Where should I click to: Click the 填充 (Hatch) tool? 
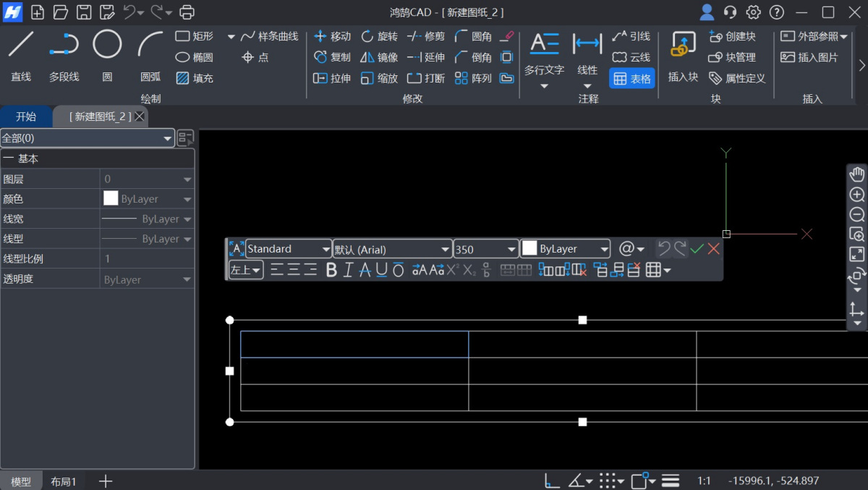click(x=192, y=77)
